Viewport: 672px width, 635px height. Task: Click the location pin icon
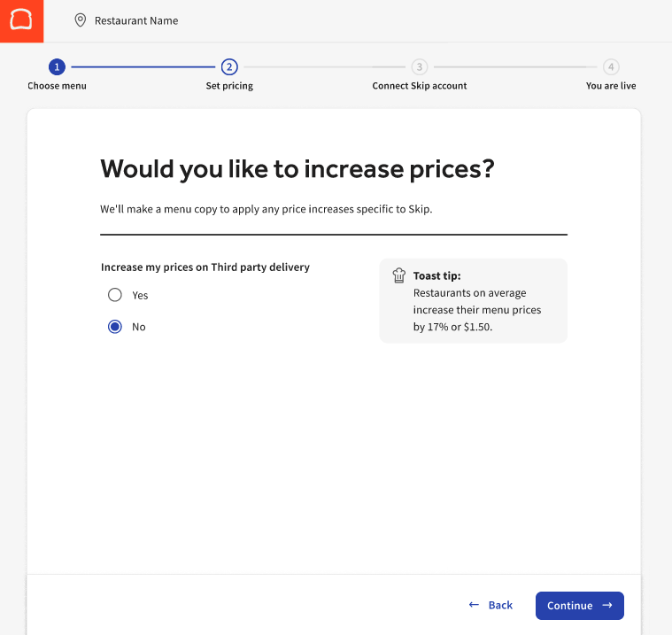click(81, 20)
